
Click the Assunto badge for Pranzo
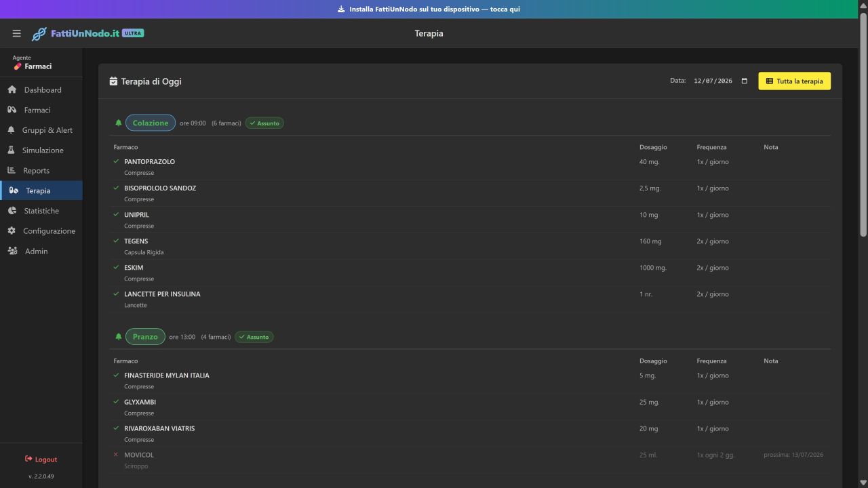click(254, 337)
